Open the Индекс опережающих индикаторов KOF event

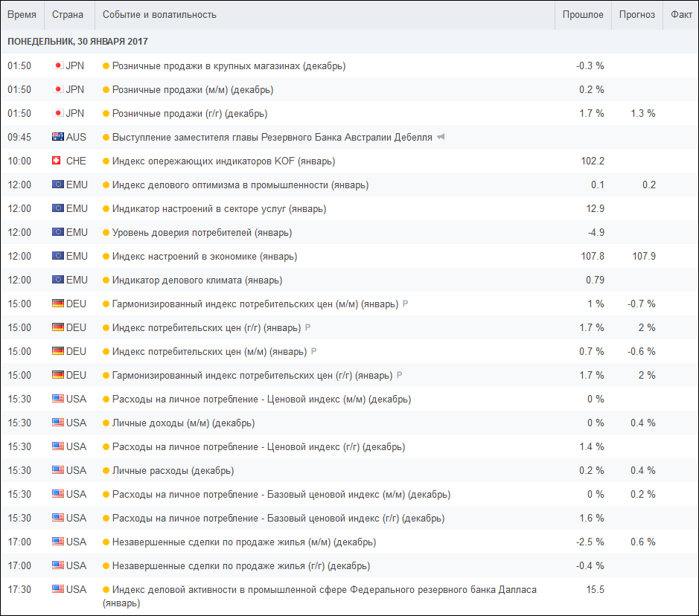[x=223, y=161]
